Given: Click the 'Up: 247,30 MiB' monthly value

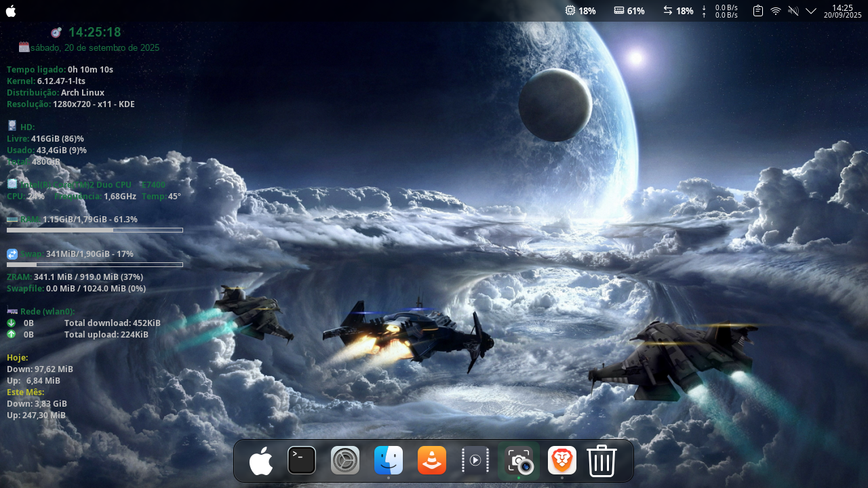Looking at the screenshot, I should [x=37, y=415].
